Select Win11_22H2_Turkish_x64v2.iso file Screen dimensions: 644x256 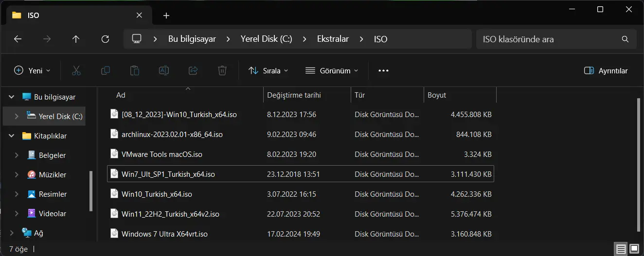click(x=301, y=214)
